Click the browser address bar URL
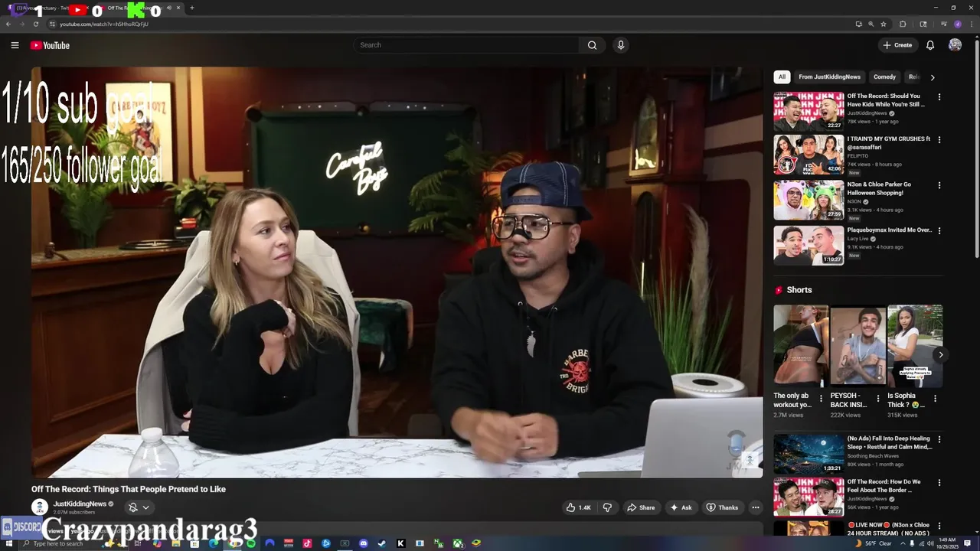980x551 pixels. coord(104,24)
